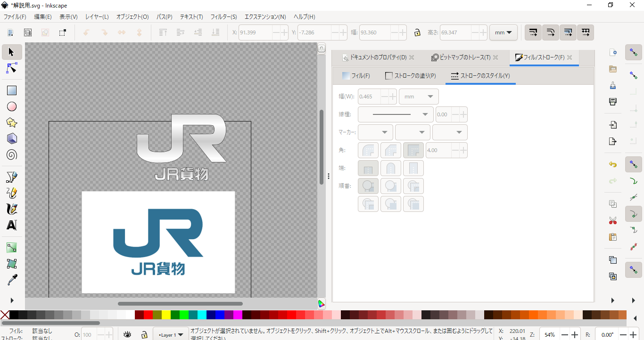This screenshot has height=340, width=644.
Task: Activate the Mesh gradient tool
Action: [12, 264]
